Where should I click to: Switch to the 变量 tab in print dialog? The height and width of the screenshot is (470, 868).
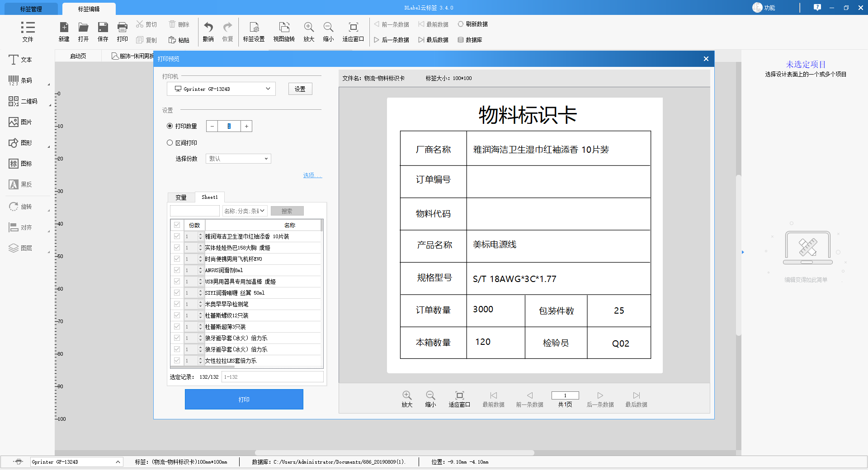click(x=181, y=197)
